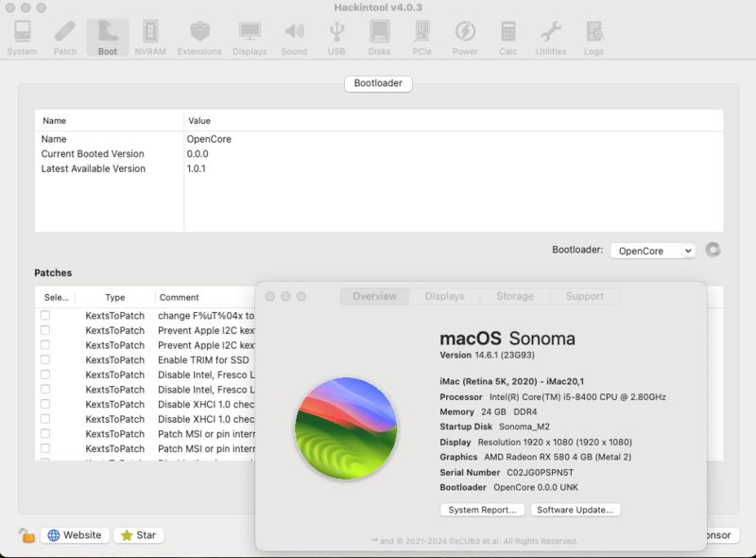Viewport: 756px width, 558px height.
Task: Switch to the Extensions section
Action: click(x=198, y=38)
